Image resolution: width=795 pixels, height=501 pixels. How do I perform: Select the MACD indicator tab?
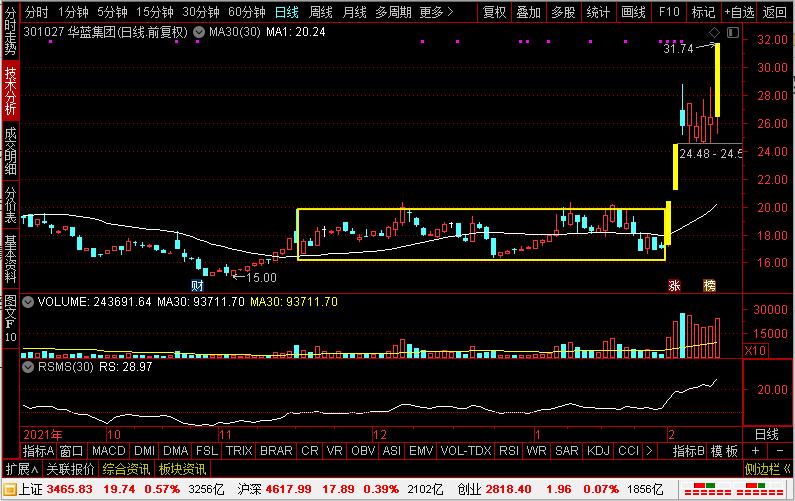pos(109,451)
